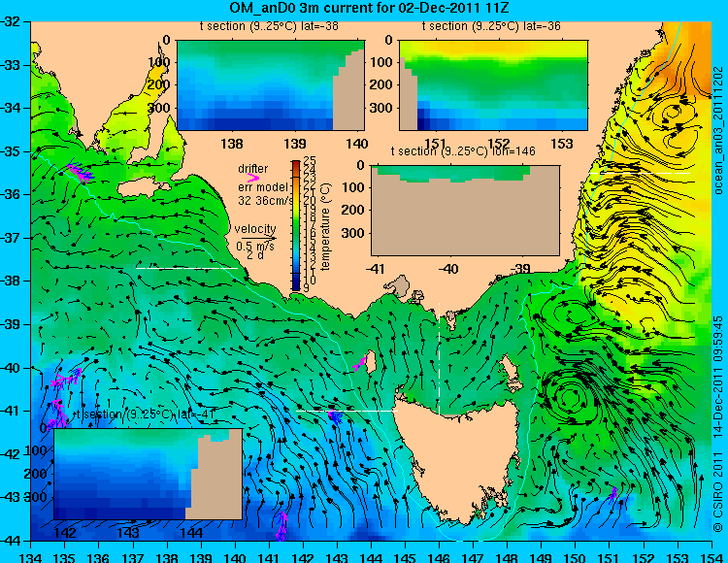Select drifter cluster near 135E, 40S

coord(66,379)
